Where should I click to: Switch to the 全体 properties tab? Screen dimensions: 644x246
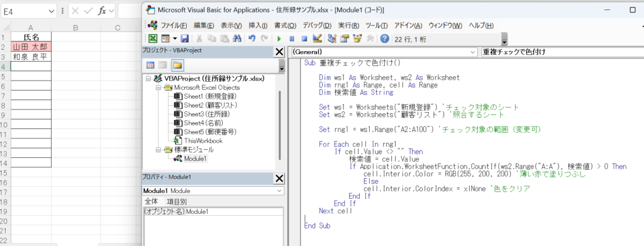151,202
